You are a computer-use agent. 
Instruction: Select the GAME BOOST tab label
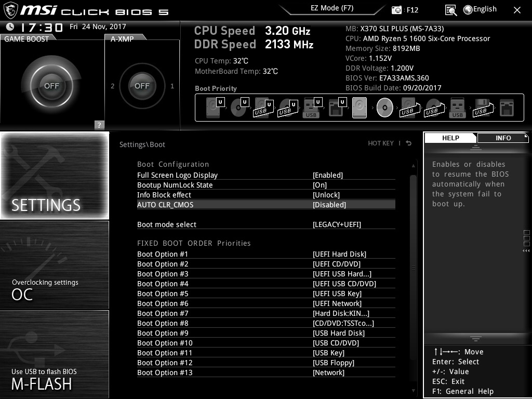pyautogui.click(x=26, y=38)
